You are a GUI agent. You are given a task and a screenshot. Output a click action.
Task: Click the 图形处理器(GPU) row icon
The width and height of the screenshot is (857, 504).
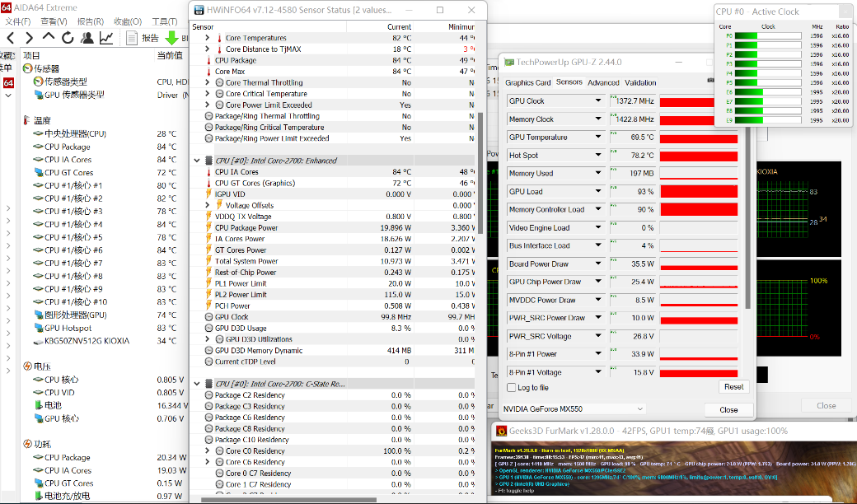coord(38,315)
